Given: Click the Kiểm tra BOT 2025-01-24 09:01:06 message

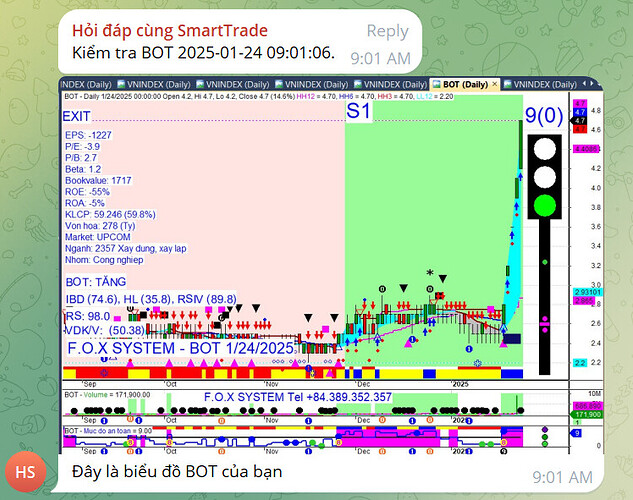Looking at the screenshot, I should point(203,53).
